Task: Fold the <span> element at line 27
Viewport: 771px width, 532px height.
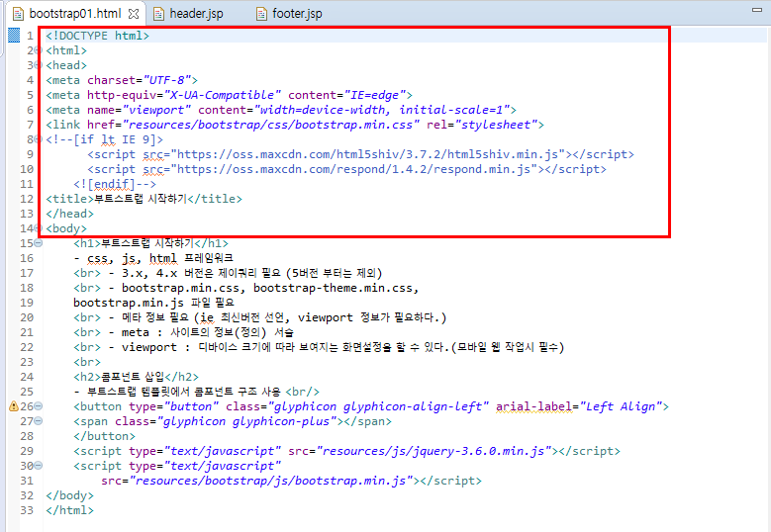Action: coord(39,421)
